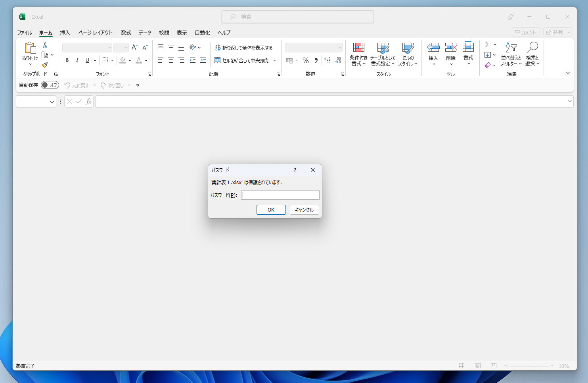Open the File (ファイル) tab
588x383 pixels.
25,33
